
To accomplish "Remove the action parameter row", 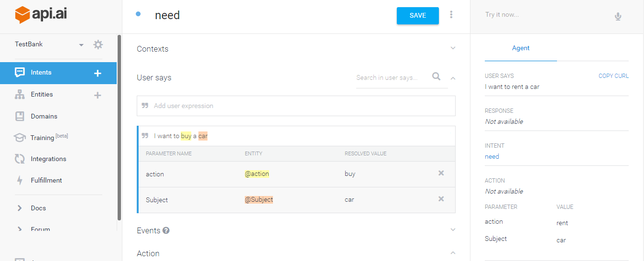I will pyautogui.click(x=441, y=173).
